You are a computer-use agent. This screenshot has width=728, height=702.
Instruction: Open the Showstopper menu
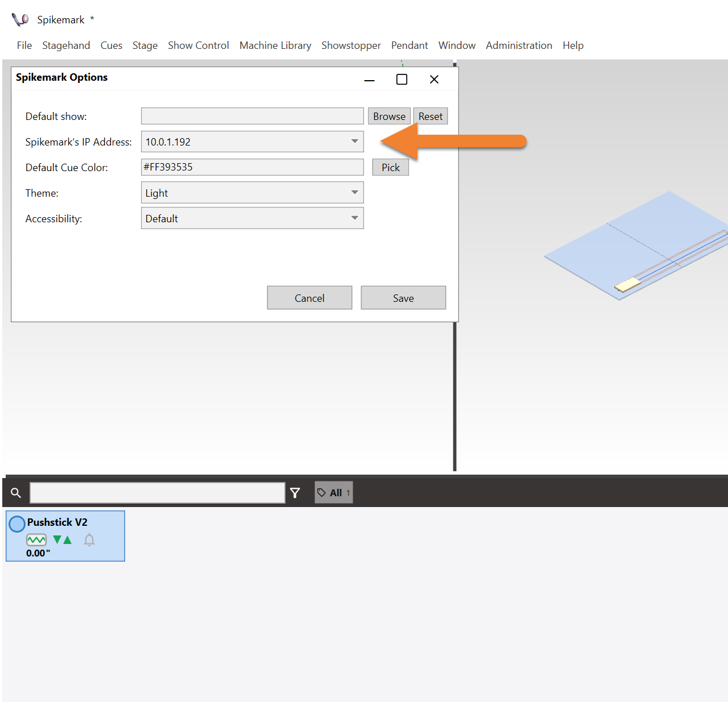[x=351, y=45]
